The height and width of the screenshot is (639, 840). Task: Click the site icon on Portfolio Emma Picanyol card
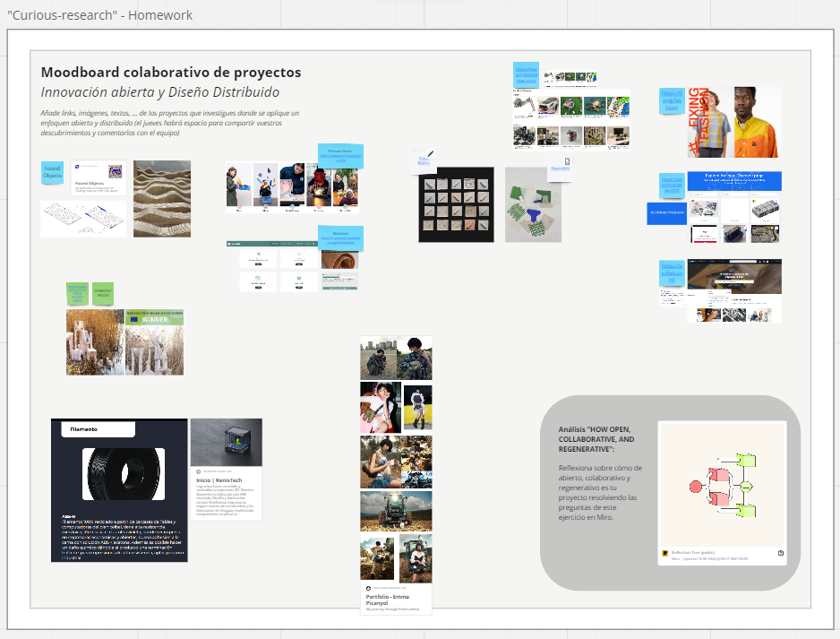(368, 588)
